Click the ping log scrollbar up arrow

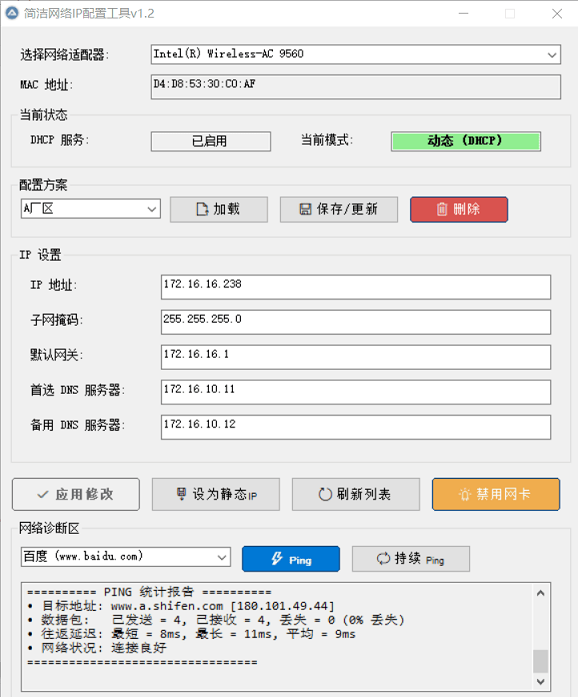(541, 593)
